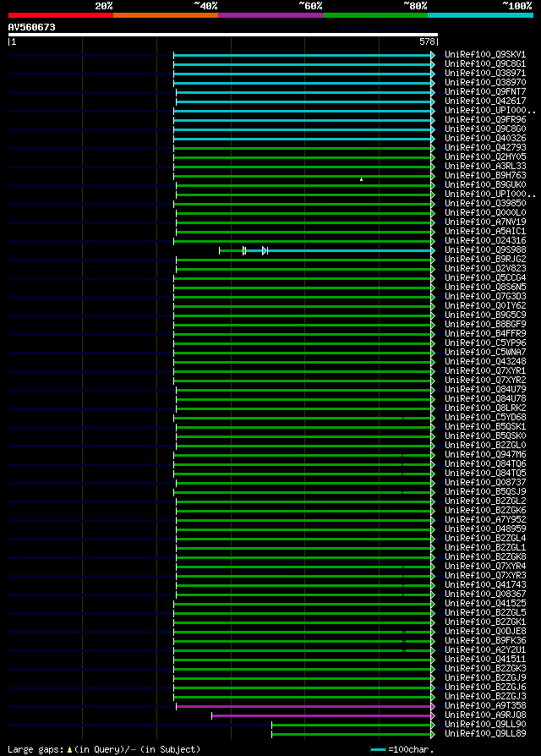Click the short green alignment bar for Q9LL90

353,726
